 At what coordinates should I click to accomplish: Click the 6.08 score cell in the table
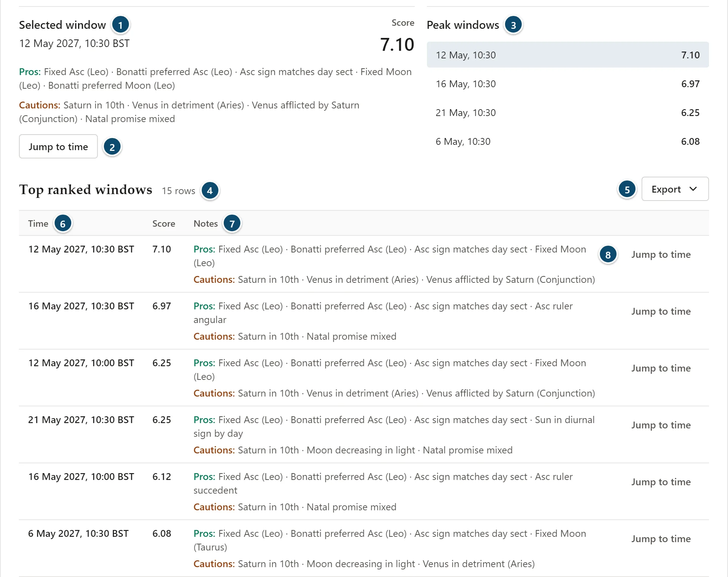click(162, 533)
